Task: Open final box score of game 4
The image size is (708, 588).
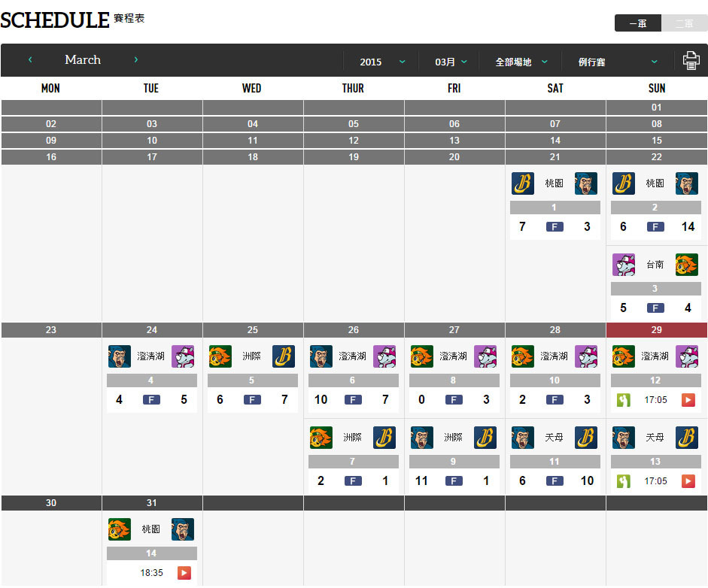Action: click(x=151, y=399)
